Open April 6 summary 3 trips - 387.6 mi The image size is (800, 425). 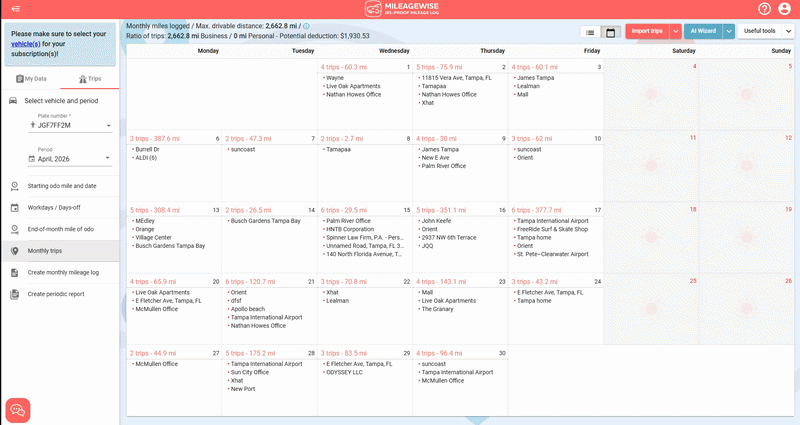[155, 139]
